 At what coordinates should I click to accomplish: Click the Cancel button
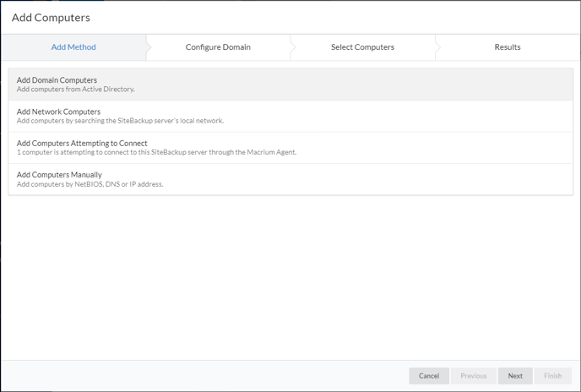pyautogui.click(x=429, y=376)
